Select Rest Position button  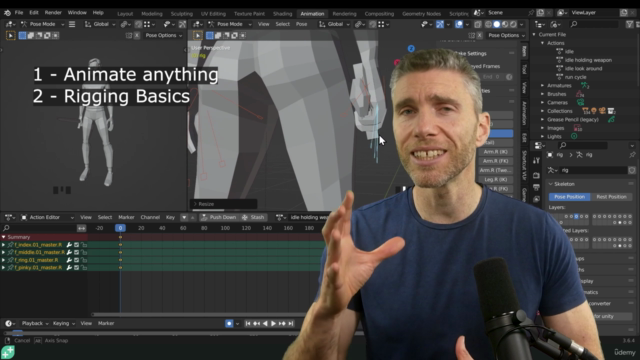(x=611, y=197)
